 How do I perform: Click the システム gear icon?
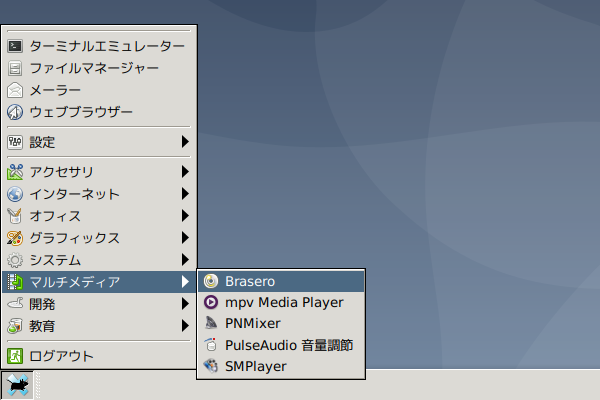pyautogui.click(x=15, y=260)
